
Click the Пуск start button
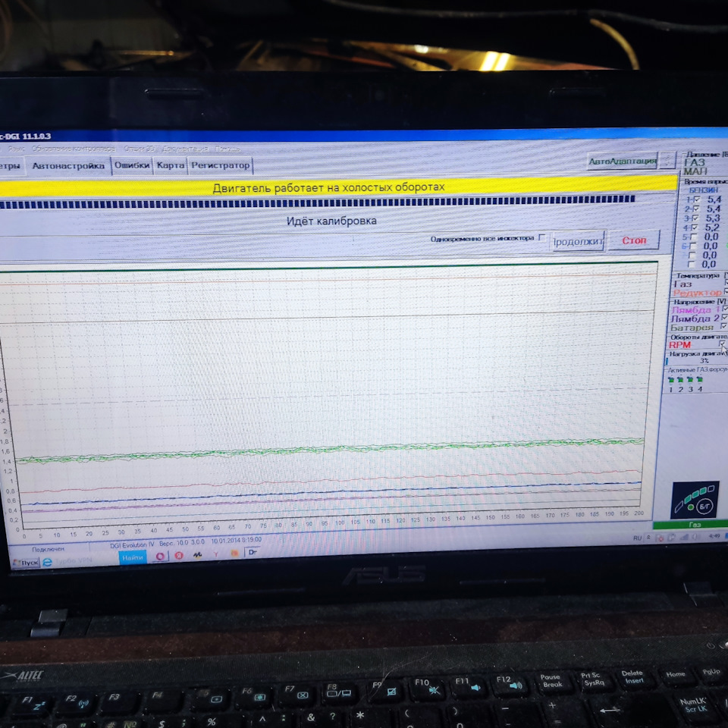click(x=26, y=563)
